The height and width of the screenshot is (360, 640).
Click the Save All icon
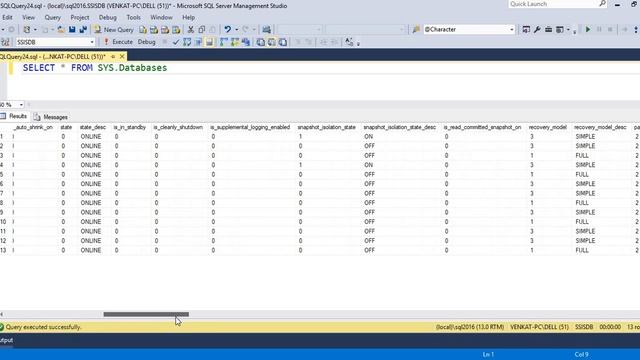coord(83,29)
